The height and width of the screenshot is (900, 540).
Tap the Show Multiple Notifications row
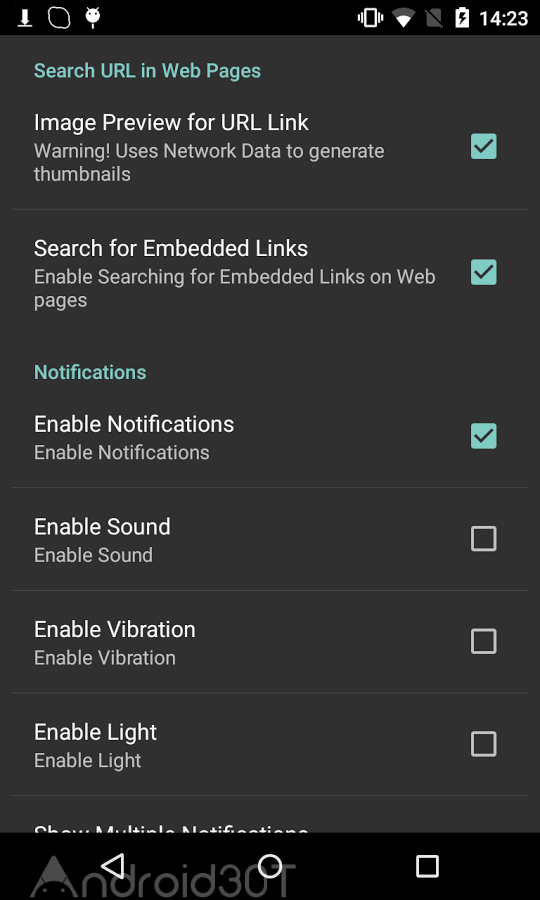tap(270, 829)
